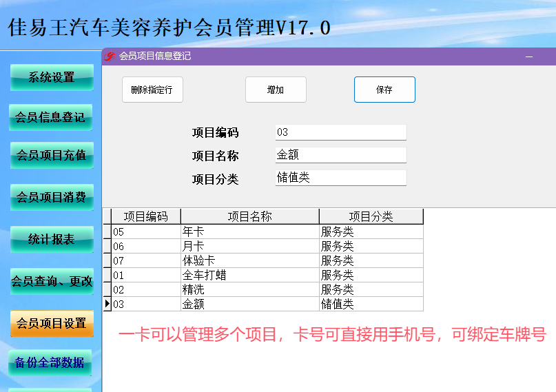The height and width of the screenshot is (392, 556).
Task: Click the 增加 button
Action: coord(276,90)
